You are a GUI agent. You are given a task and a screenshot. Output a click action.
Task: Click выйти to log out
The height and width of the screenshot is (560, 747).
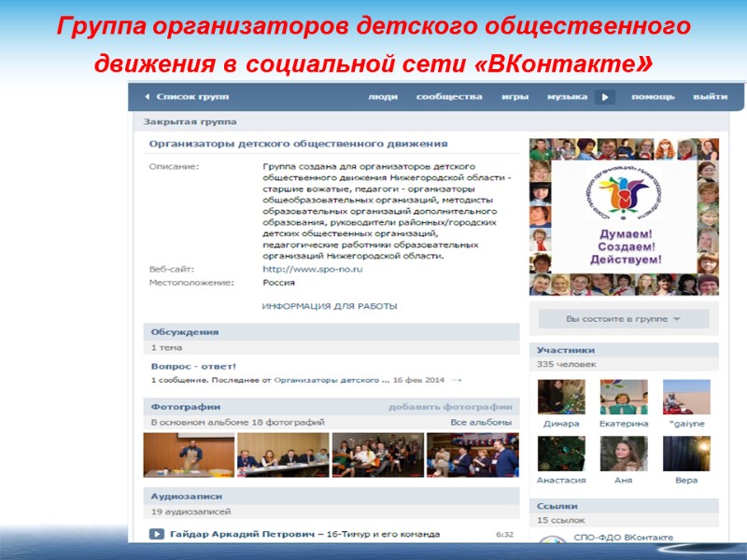pyautogui.click(x=710, y=97)
